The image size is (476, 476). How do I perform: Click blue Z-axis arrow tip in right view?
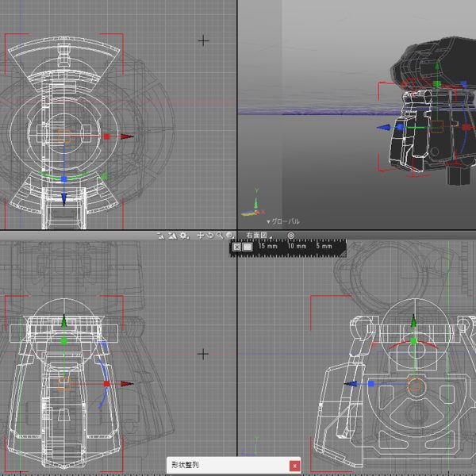click(351, 384)
